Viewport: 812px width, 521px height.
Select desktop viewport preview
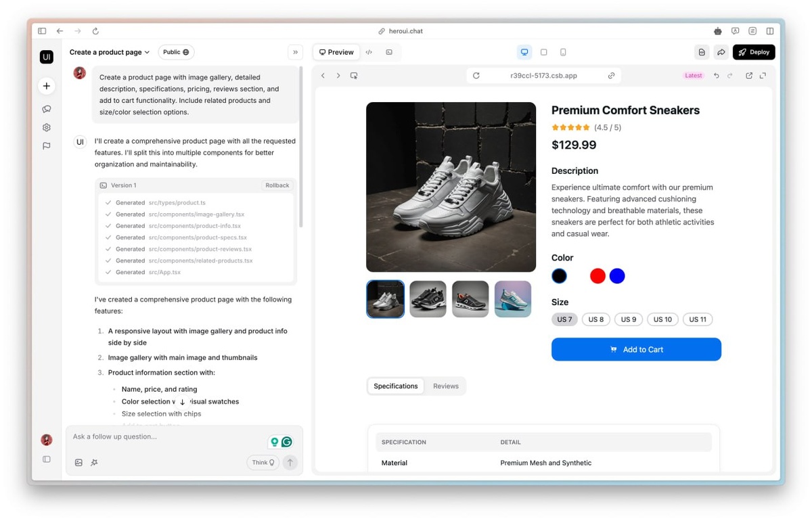524,52
